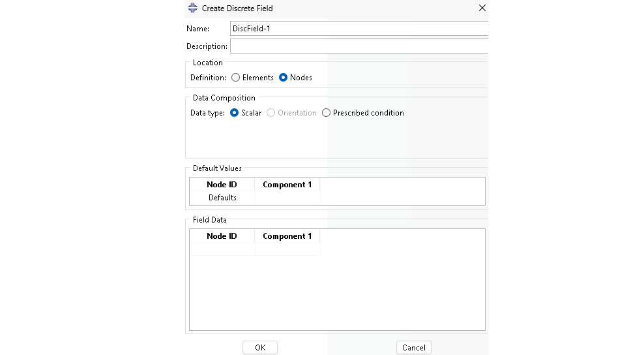Click the Component 1 header in Field Data
Viewport: 644px width, 355px height.
coord(287,236)
